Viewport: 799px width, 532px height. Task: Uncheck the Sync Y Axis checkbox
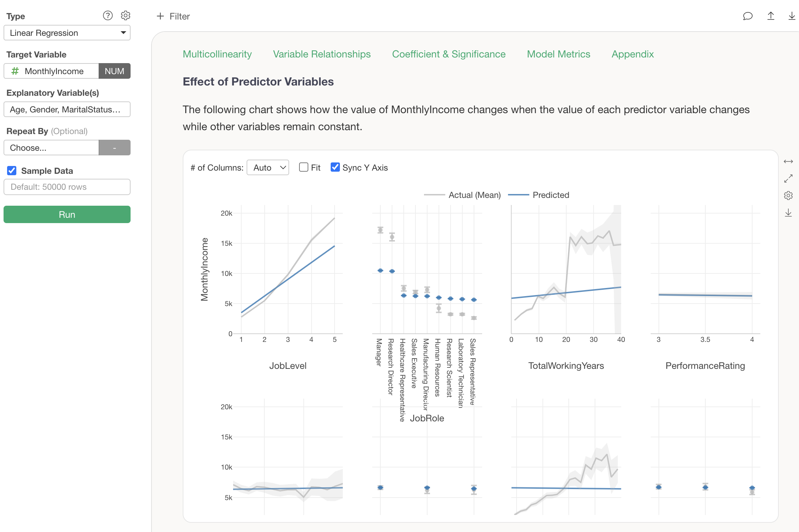(335, 167)
